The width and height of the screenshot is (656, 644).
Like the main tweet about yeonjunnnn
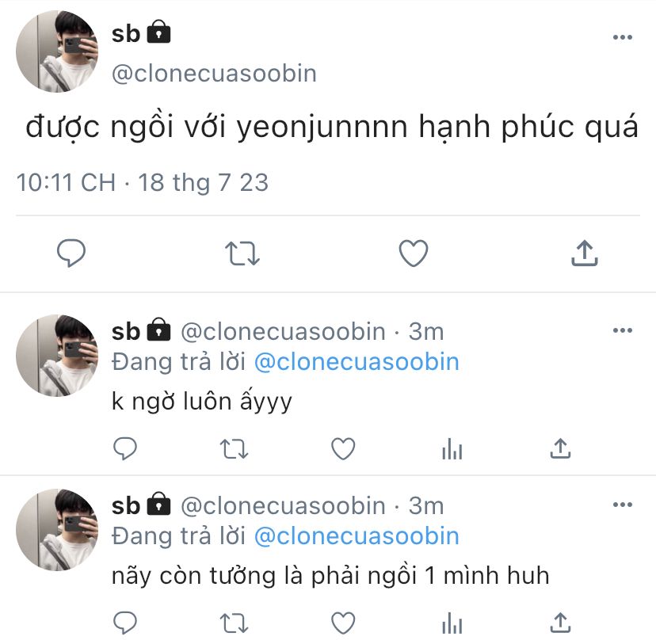tap(414, 253)
